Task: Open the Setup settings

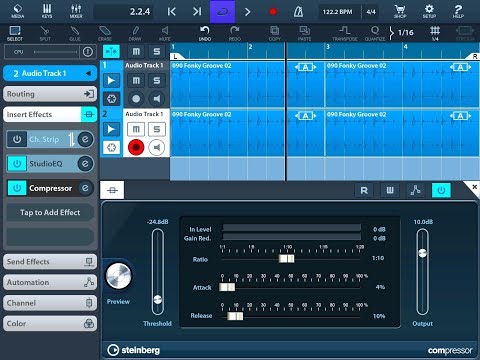Action: click(429, 11)
